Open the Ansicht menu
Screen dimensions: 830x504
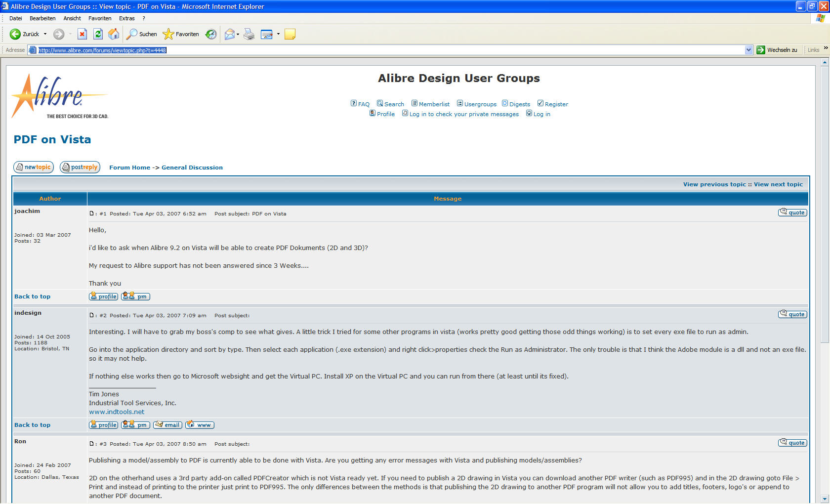click(x=72, y=18)
